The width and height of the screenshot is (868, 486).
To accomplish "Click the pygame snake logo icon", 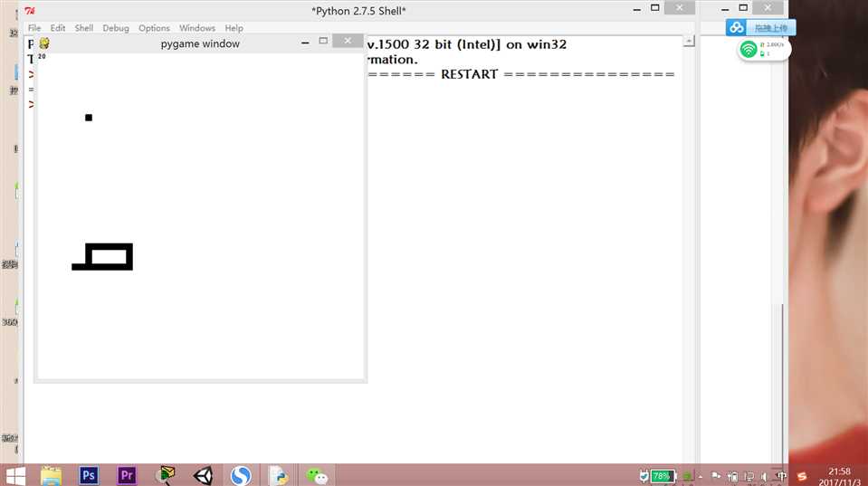I will (44, 43).
